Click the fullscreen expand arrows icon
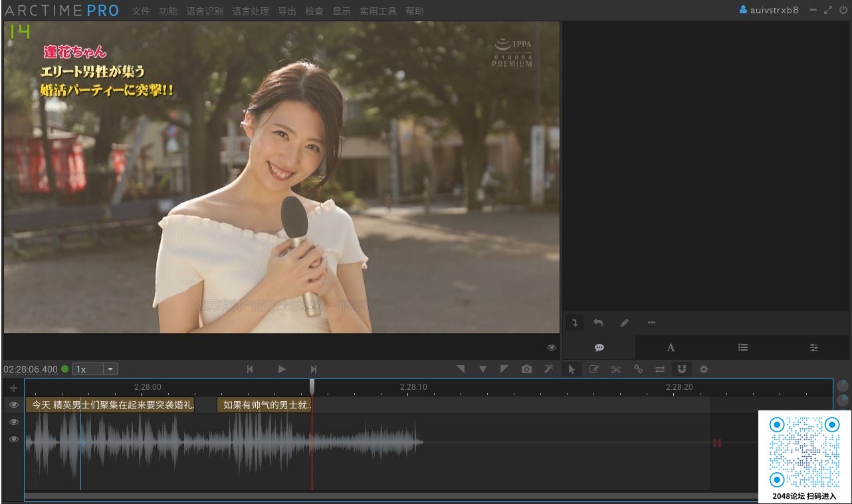Image resolution: width=852 pixels, height=504 pixels. click(x=828, y=11)
